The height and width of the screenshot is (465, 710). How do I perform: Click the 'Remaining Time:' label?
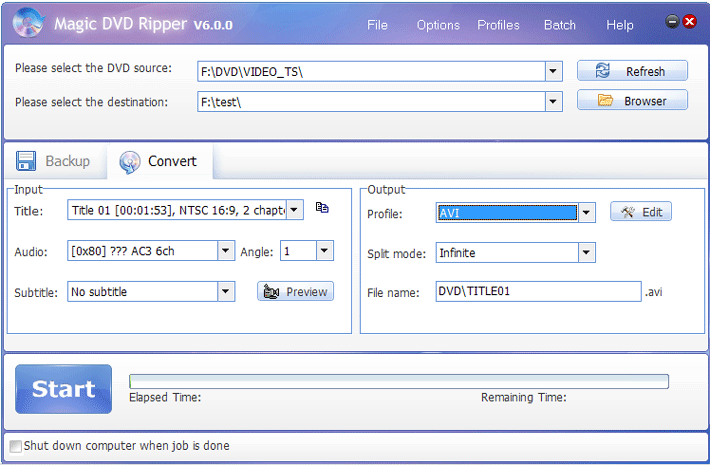(523, 398)
